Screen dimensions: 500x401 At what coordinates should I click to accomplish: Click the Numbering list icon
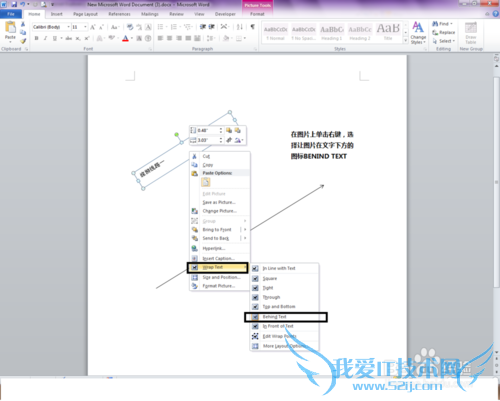(x=174, y=27)
